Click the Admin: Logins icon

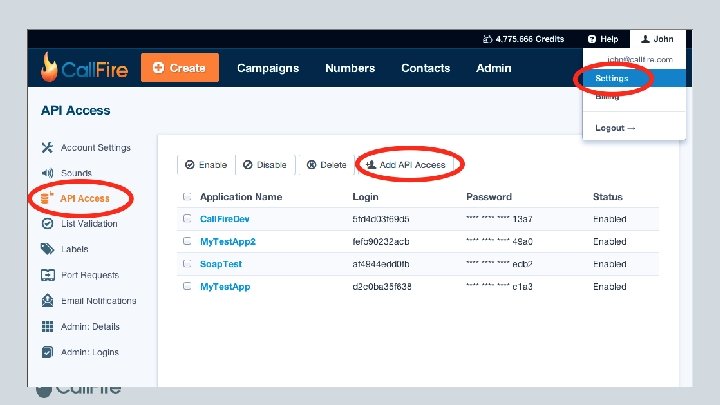[x=47, y=352]
